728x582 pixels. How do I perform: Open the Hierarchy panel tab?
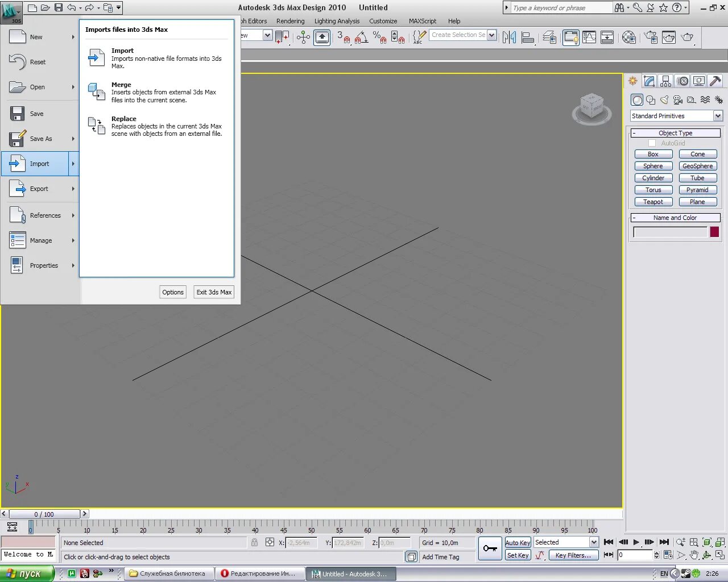click(665, 81)
